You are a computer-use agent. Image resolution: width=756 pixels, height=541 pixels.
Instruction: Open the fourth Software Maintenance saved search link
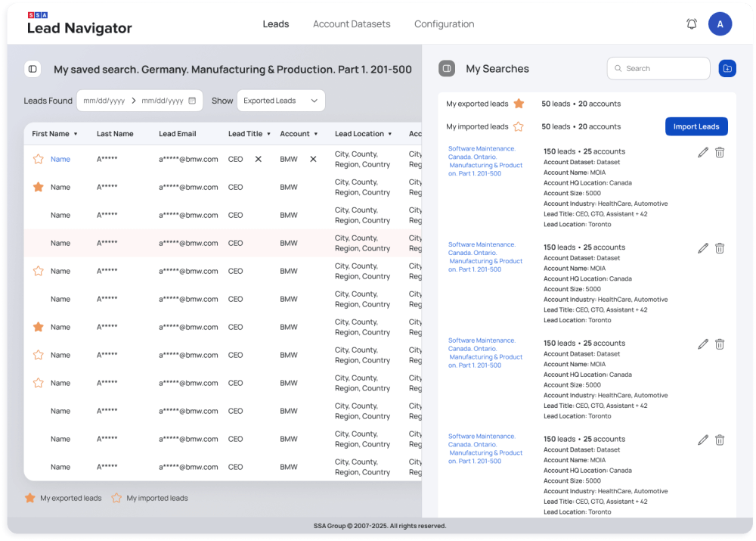point(485,449)
